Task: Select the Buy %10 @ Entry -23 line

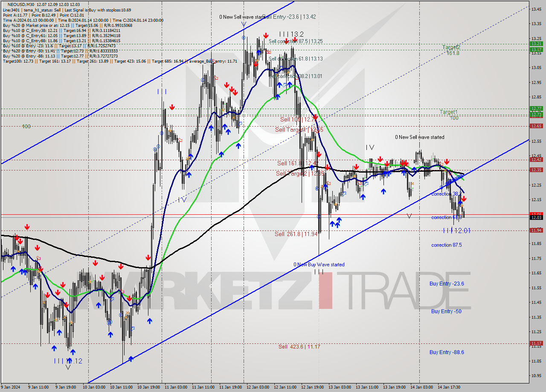Action: tap(59, 46)
